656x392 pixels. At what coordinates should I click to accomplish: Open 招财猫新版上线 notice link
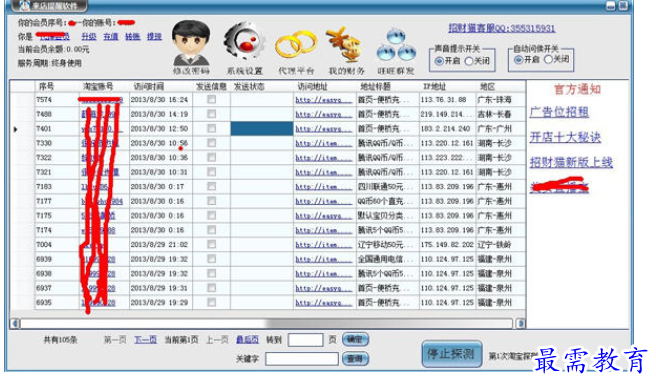(571, 162)
